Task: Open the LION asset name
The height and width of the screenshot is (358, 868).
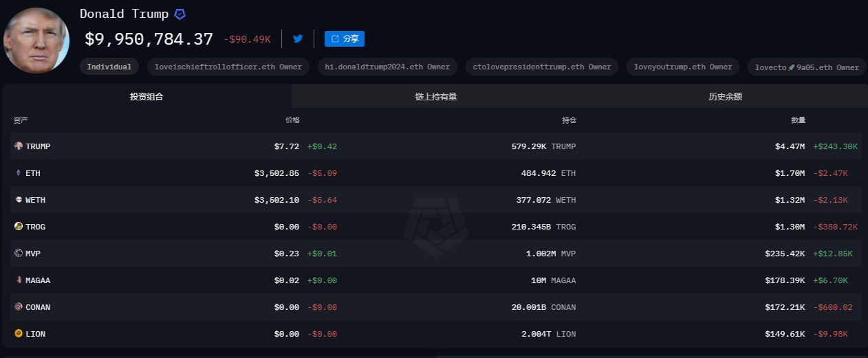Action: point(36,334)
